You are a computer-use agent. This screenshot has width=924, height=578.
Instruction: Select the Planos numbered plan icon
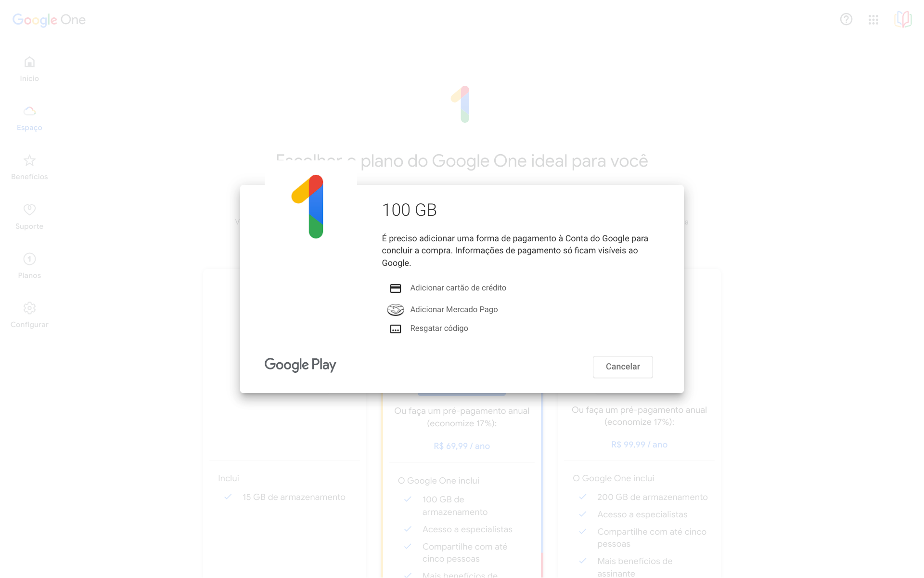(29, 258)
